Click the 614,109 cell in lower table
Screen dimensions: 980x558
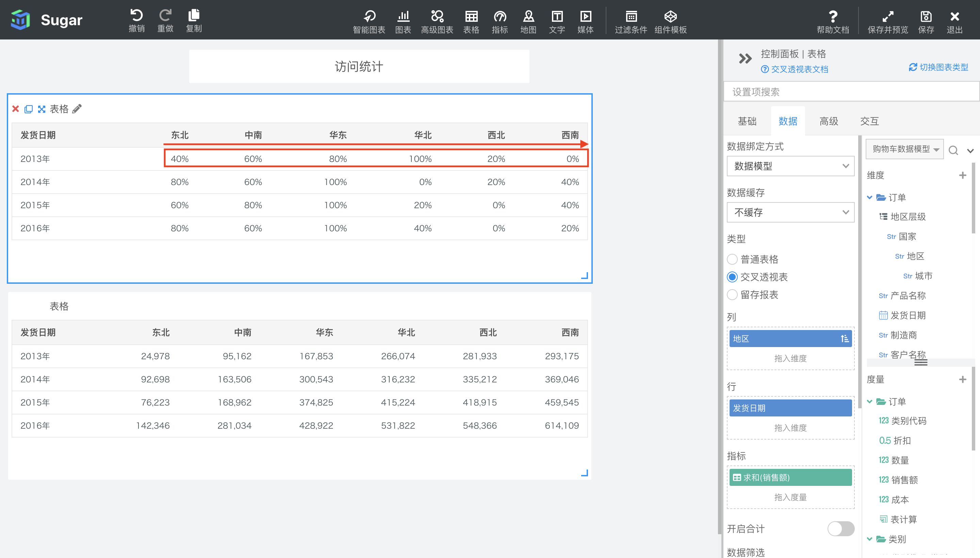pos(562,425)
